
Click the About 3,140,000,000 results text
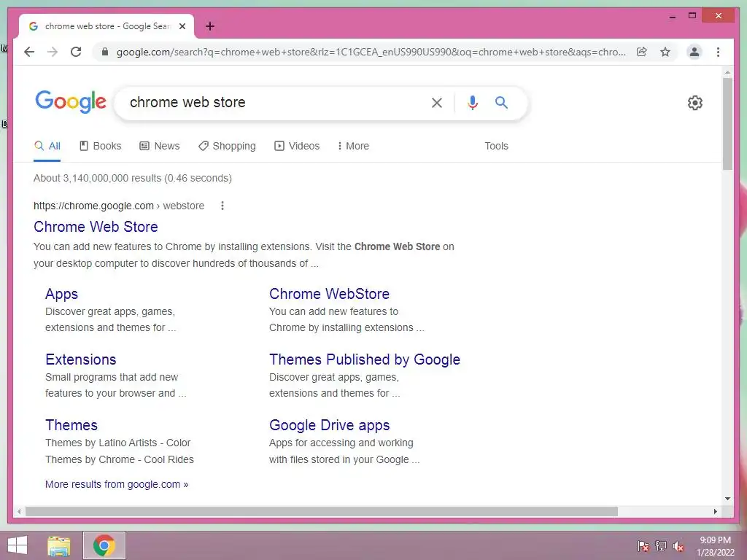[x=133, y=178]
